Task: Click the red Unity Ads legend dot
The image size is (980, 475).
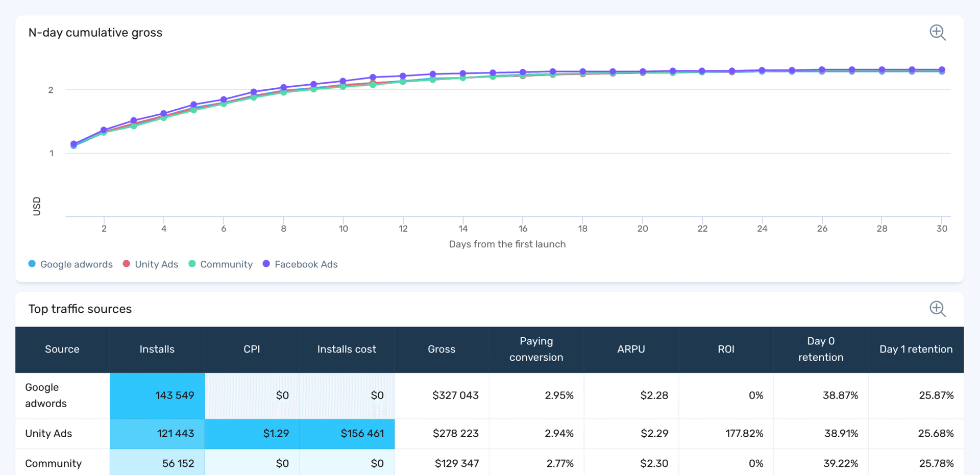Action: tap(126, 264)
